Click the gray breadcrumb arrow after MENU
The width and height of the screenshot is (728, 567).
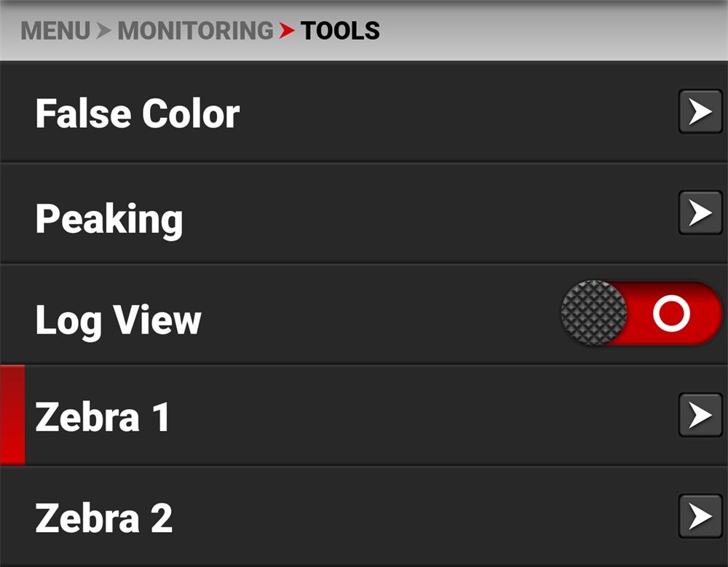(105, 31)
